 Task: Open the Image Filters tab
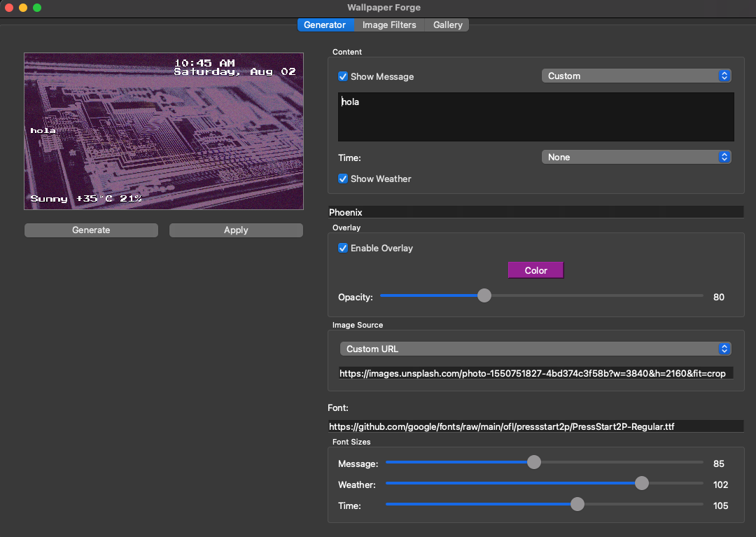(389, 25)
